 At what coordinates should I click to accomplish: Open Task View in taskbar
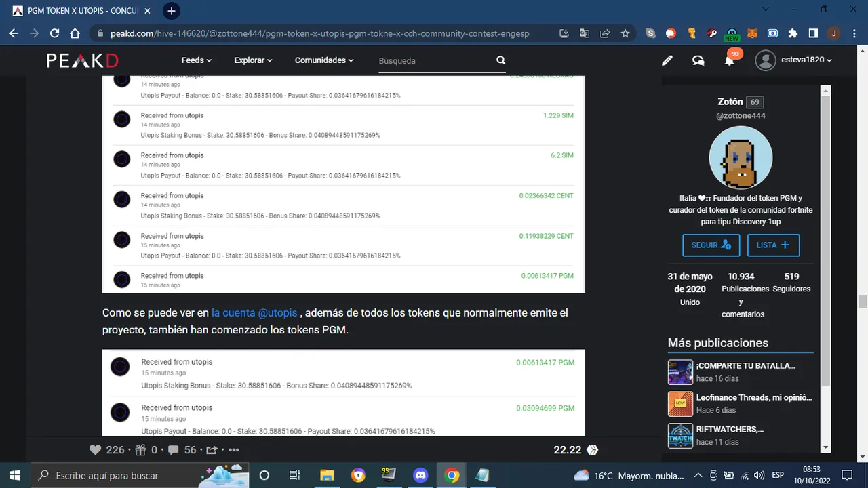295,475
